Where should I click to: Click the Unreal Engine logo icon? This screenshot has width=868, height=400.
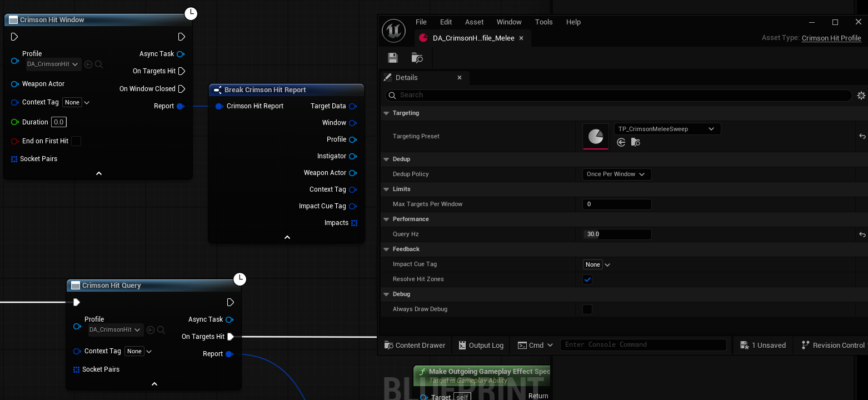394,31
